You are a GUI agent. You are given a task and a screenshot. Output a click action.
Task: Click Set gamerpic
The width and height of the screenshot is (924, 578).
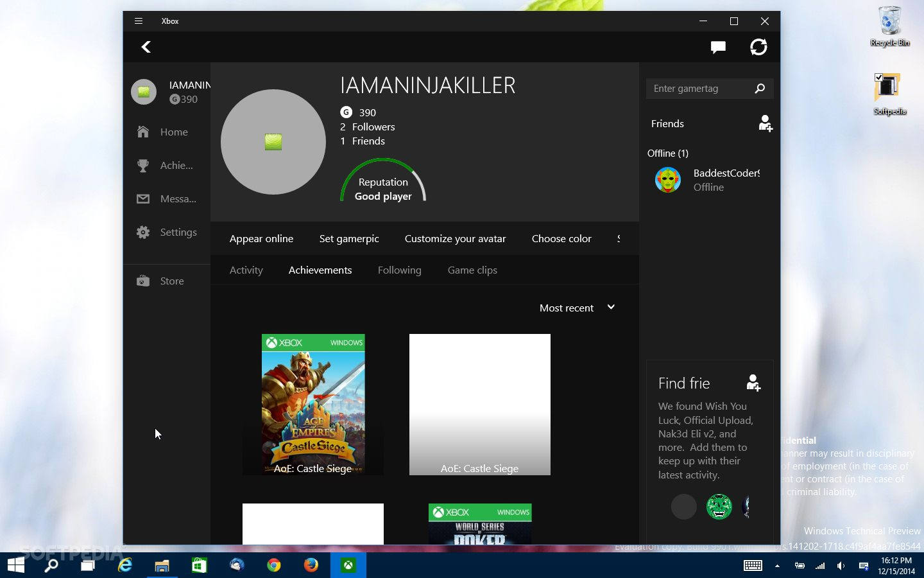tap(349, 238)
